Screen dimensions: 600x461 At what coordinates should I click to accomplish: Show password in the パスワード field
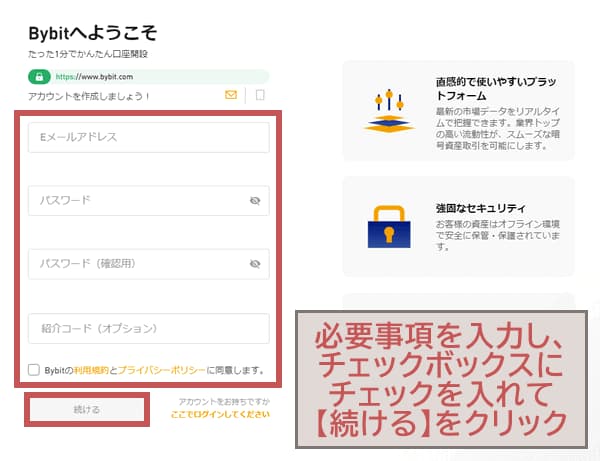[255, 200]
